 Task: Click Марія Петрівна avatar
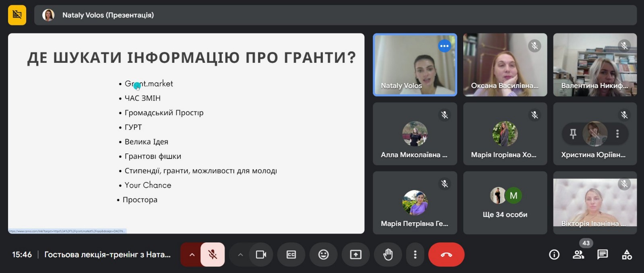click(x=415, y=203)
